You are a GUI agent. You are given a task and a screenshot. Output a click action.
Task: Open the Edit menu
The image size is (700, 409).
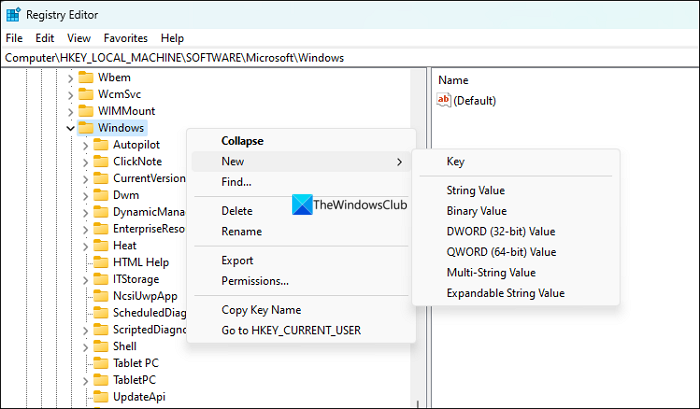[x=45, y=38]
